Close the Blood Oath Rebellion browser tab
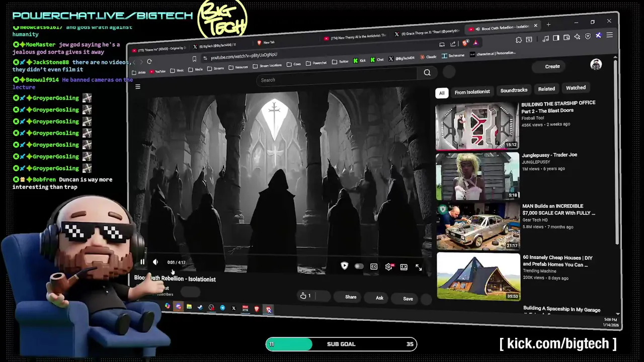This screenshot has height=362, width=644. (x=535, y=25)
